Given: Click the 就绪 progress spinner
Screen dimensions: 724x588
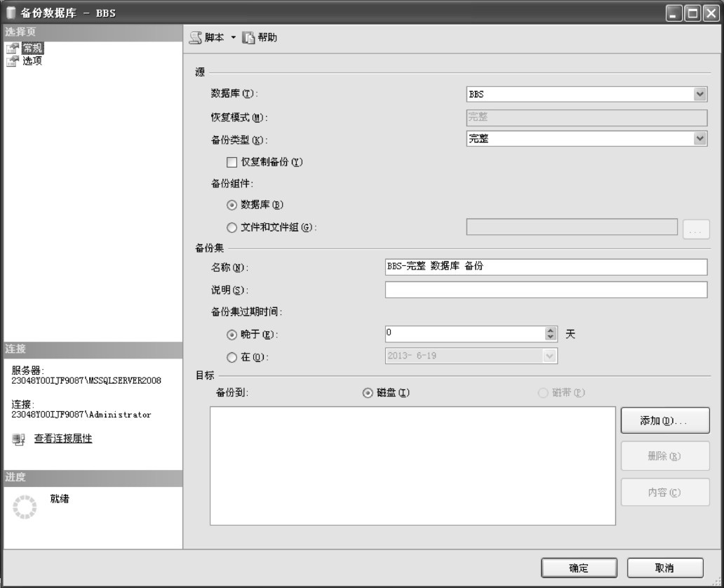Looking at the screenshot, I should 25,507.
